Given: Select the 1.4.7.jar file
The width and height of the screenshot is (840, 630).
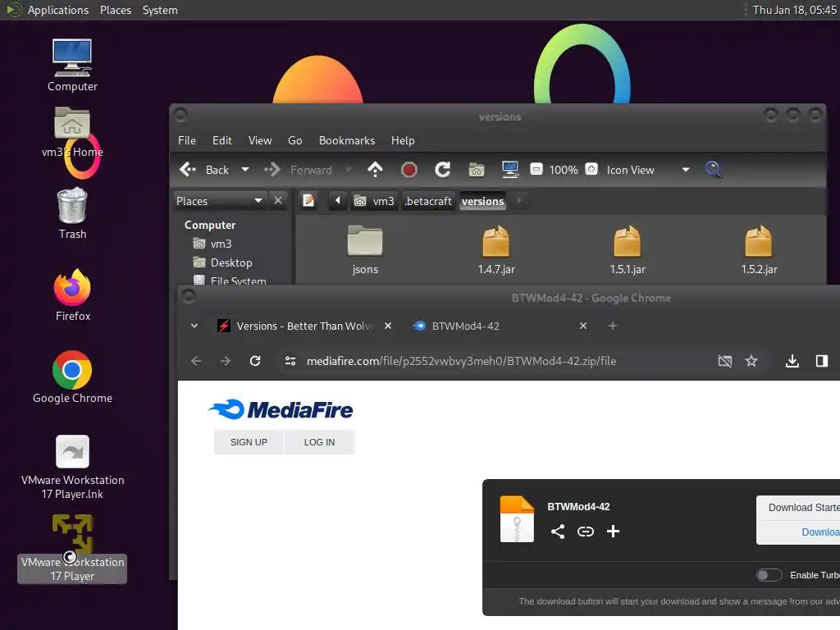Looking at the screenshot, I should click(x=496, y=249).
